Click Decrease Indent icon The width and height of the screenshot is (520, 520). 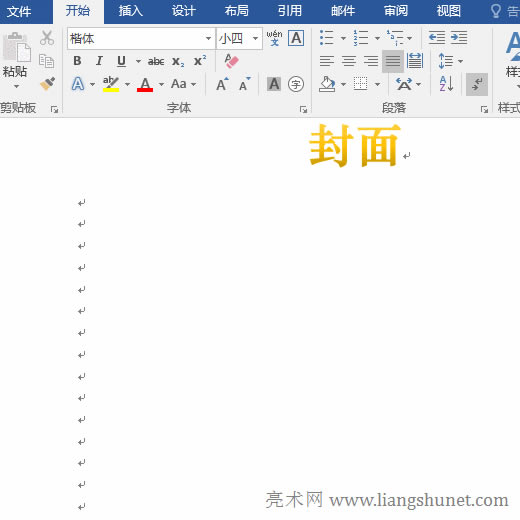click(437, 38)
